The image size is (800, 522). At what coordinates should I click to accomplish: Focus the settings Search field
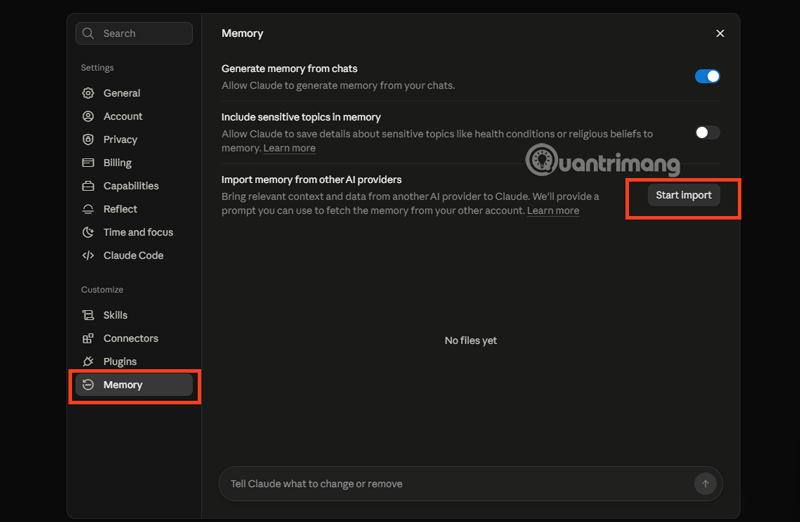134,33
